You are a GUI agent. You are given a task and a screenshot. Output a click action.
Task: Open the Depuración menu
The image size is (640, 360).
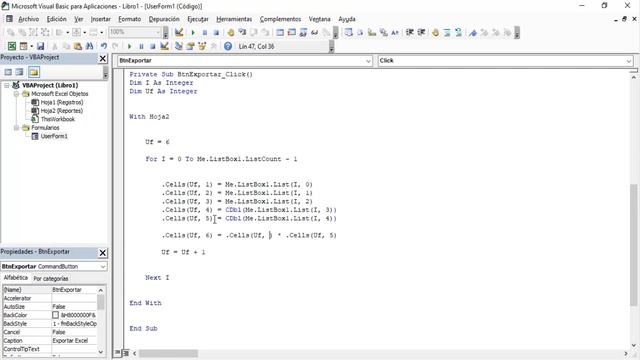coord(164,19)
